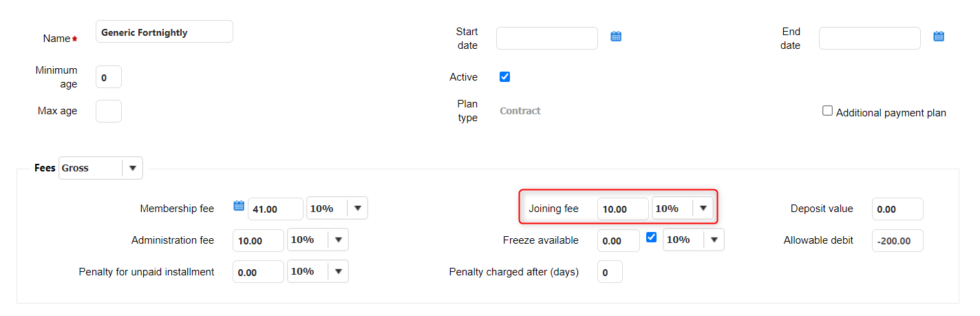Open the End date calendar picker

pyautogui.click(x=939, y=36)
